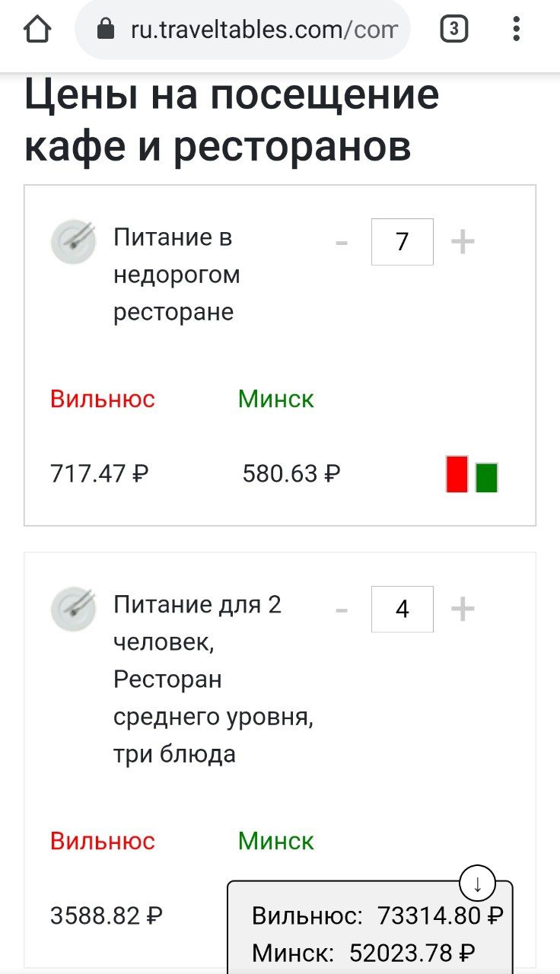Tap the Минск label in second card
Screen dimensions: 560x974
(x=275, y=841)
